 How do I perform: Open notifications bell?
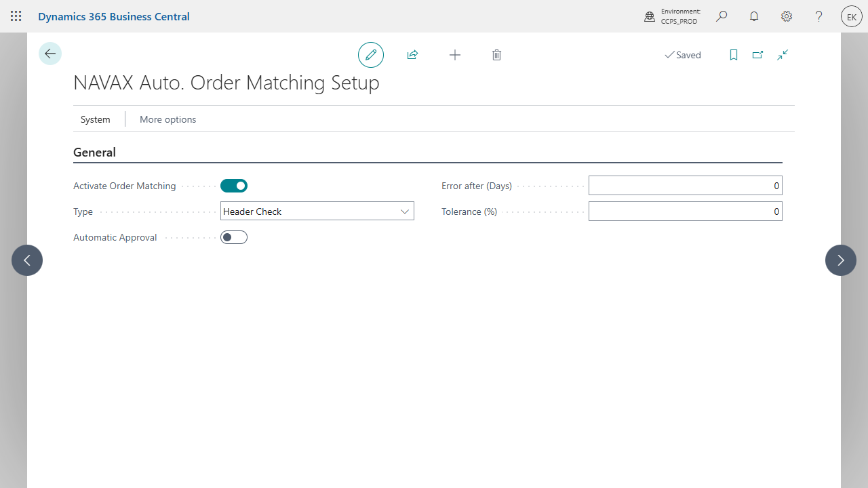coord(754,16)
